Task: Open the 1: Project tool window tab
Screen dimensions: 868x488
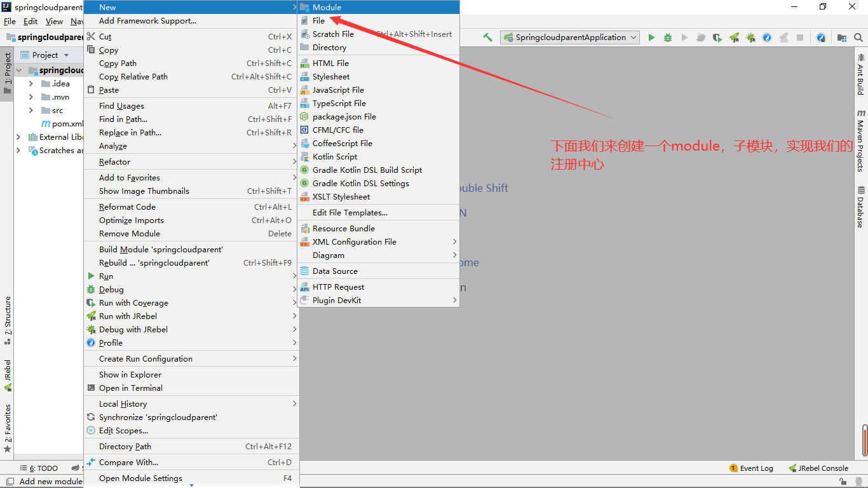Action: [x=7, y=73]
